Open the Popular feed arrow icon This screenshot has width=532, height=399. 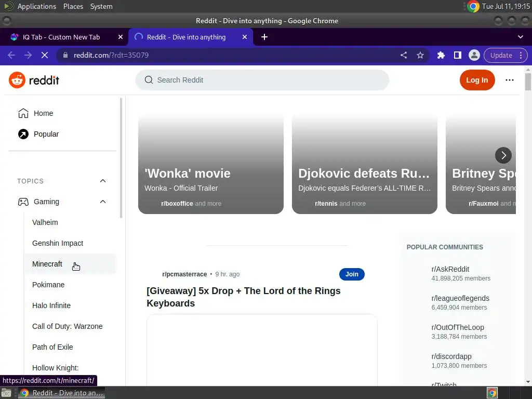pyautogui.click(x=23, y=134)
